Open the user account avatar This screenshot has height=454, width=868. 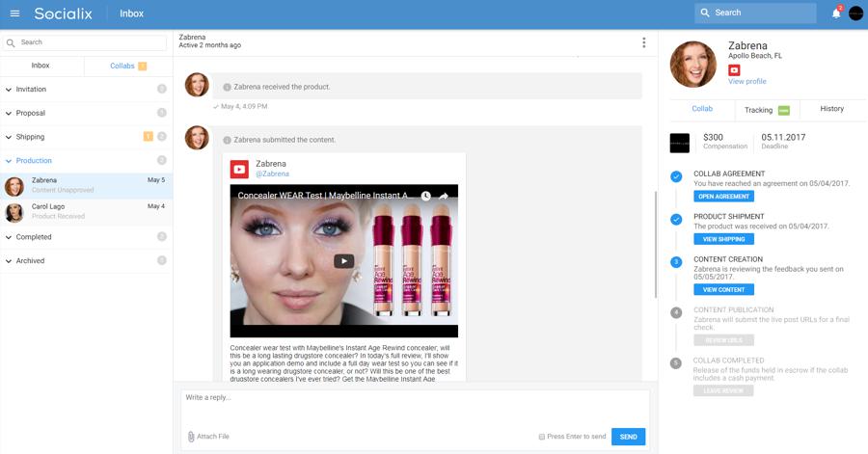point(855,13)
